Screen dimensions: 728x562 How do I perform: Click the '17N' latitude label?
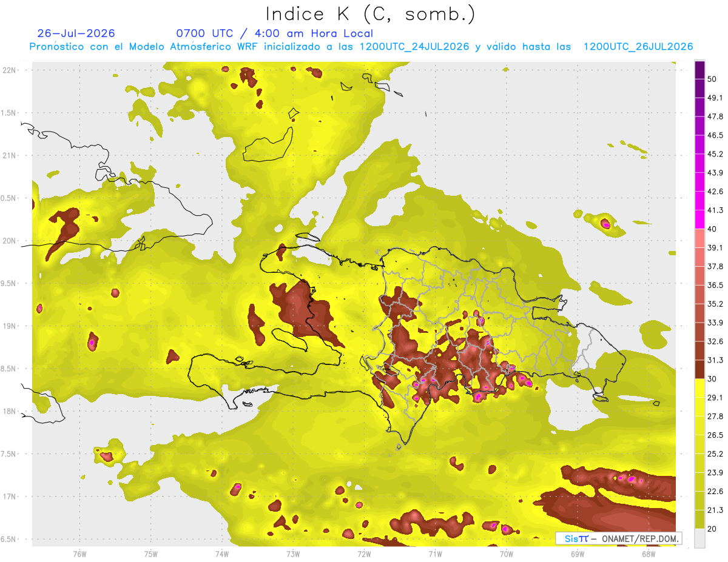pos(10,497)
